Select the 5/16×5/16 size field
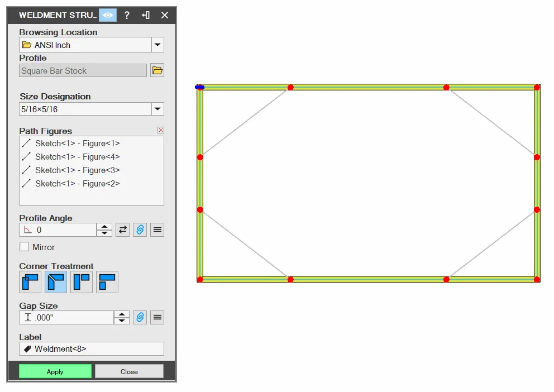Image resolution: width=554 pixels, height=392 pixels. coord(85,109)
